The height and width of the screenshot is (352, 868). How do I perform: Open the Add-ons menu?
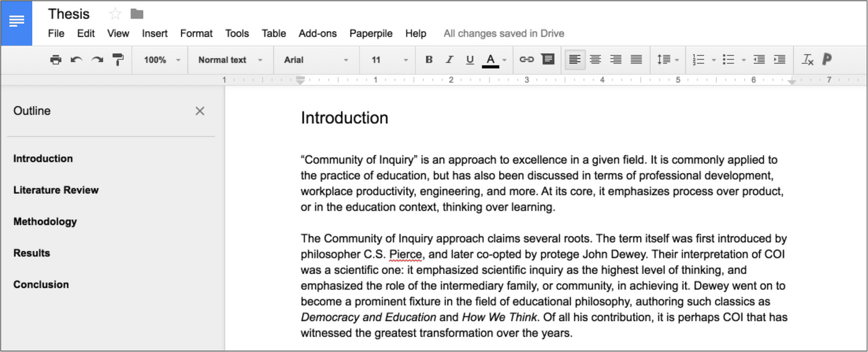coord(318,33)
